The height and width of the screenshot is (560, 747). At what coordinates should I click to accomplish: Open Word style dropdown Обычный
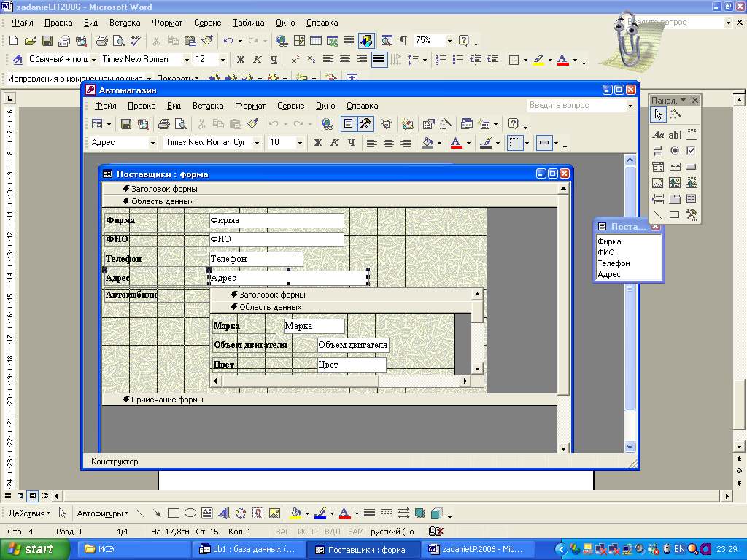[93, 60]
